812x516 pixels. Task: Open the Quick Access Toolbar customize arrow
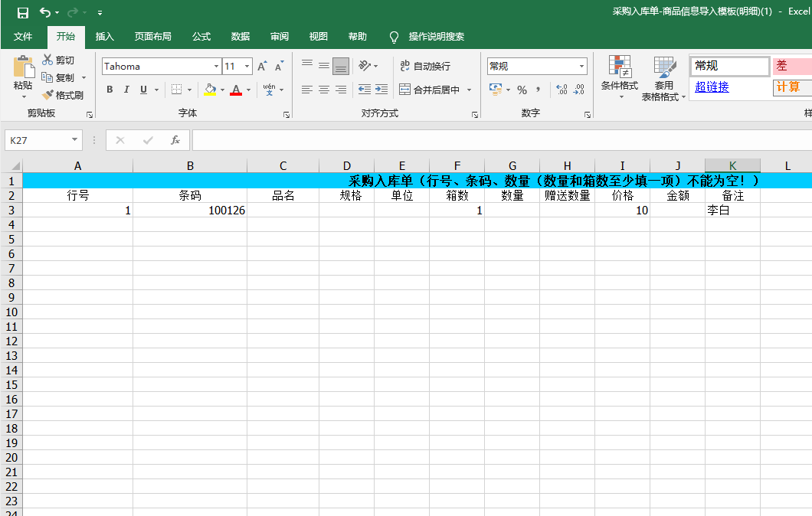tap(100, 12)
